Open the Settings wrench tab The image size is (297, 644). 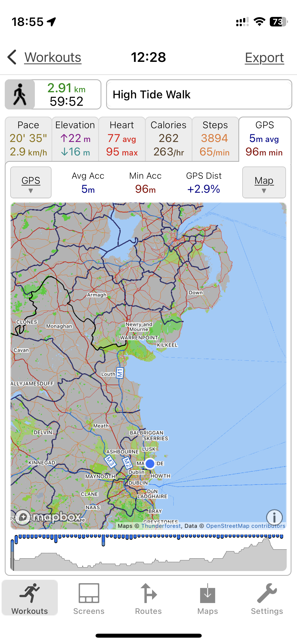(x=267, y=599)
